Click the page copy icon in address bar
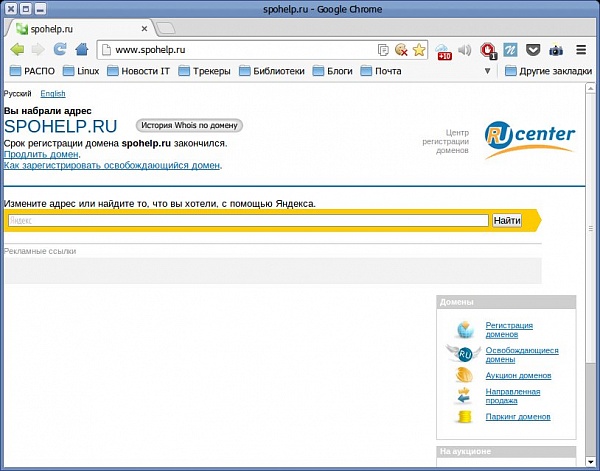This screenshot has height=471, width=600. tap(383, 50)
